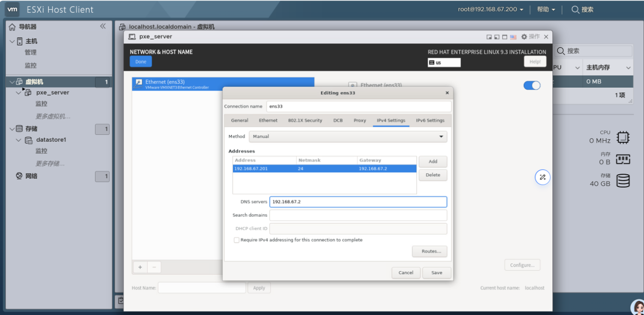Click the Routes... button

coord(430,252)
